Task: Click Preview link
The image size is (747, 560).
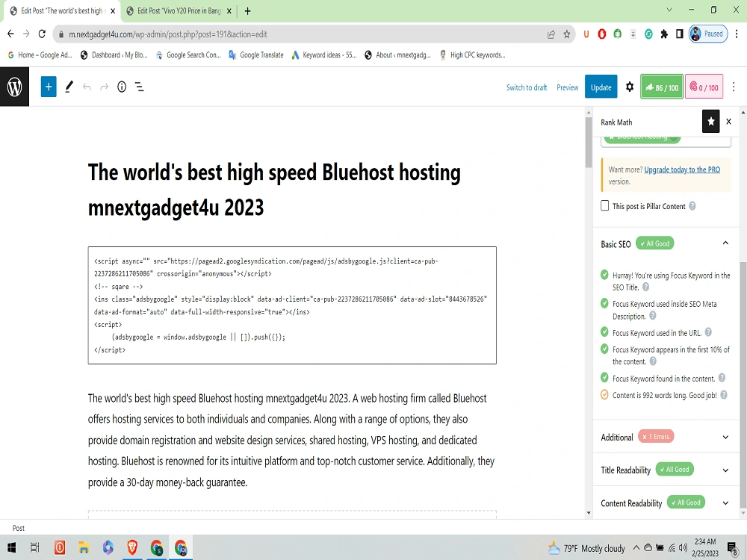Action: pos(568,87)
